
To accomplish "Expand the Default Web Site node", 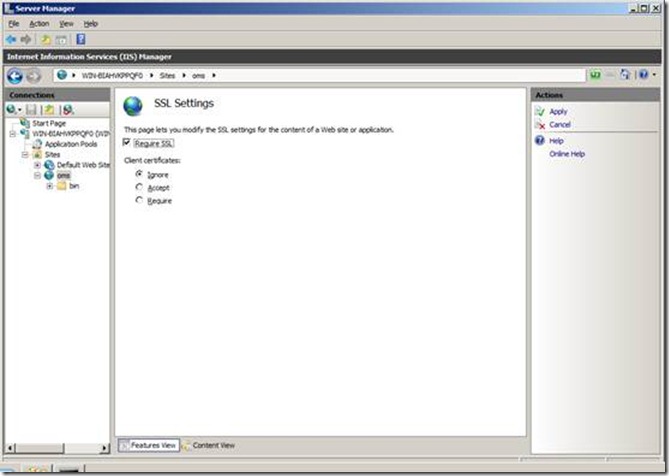I will 38,165.
